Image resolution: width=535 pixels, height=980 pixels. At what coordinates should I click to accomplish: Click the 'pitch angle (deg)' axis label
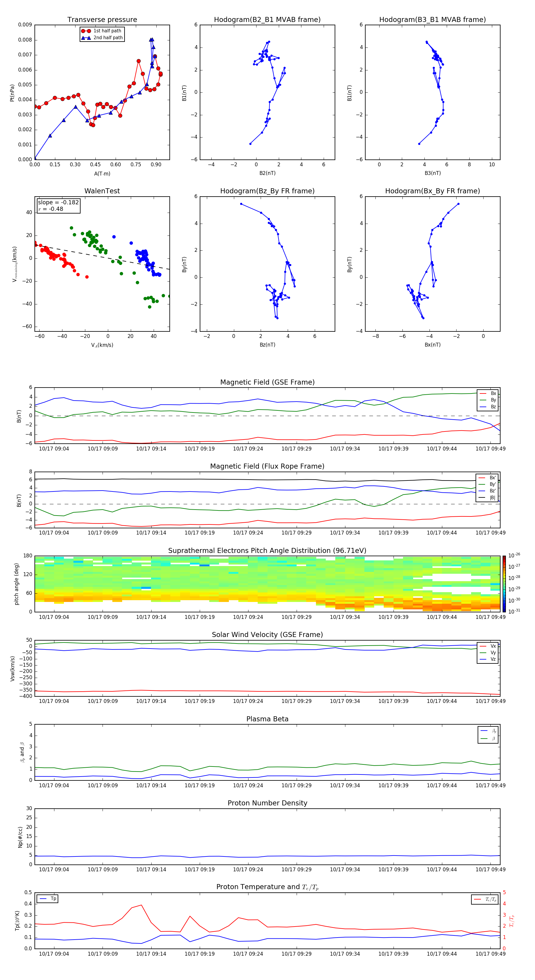(17, 584)
